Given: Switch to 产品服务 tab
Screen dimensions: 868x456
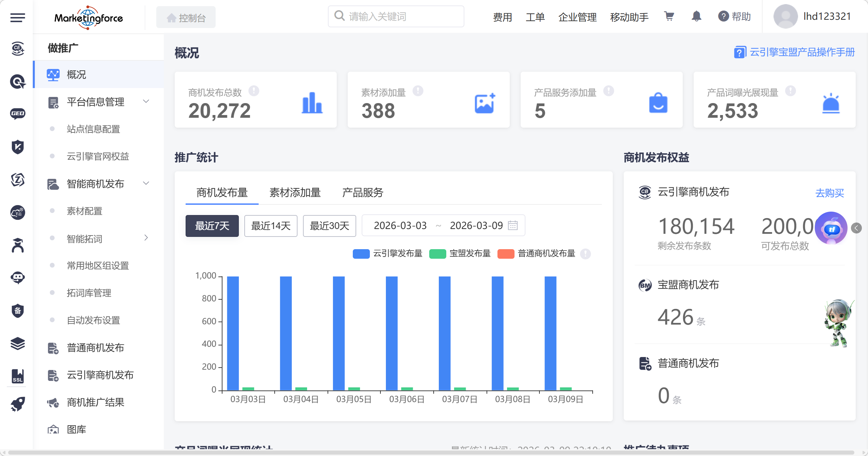Looking at the screenshot, I should (362, 193).
